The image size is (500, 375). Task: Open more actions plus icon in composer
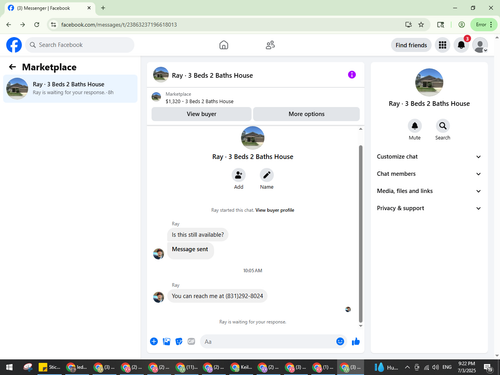154,341
